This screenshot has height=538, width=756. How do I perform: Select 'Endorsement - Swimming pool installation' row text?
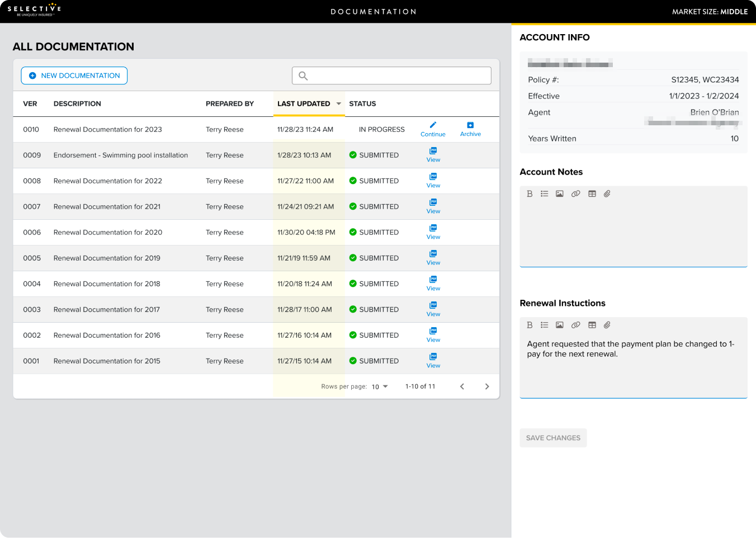pos(121,155)
